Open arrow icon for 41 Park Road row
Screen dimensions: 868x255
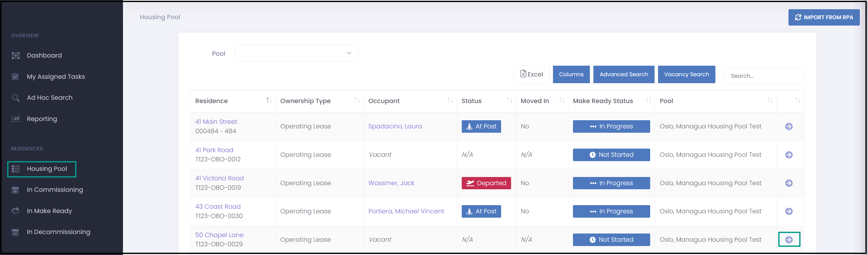[789, 155]
